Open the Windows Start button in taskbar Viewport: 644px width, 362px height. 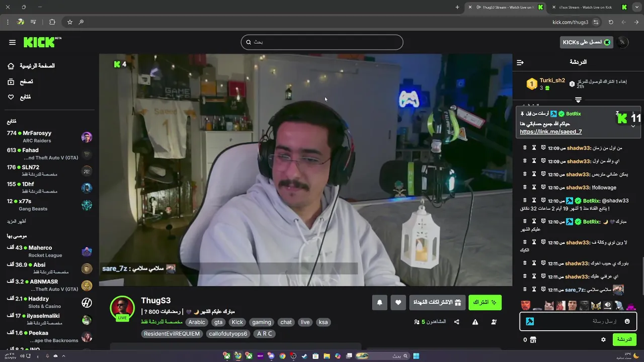coord(416,356)
